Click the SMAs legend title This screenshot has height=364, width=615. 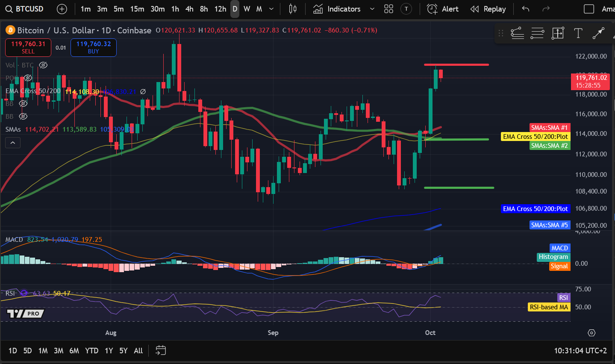13,129
